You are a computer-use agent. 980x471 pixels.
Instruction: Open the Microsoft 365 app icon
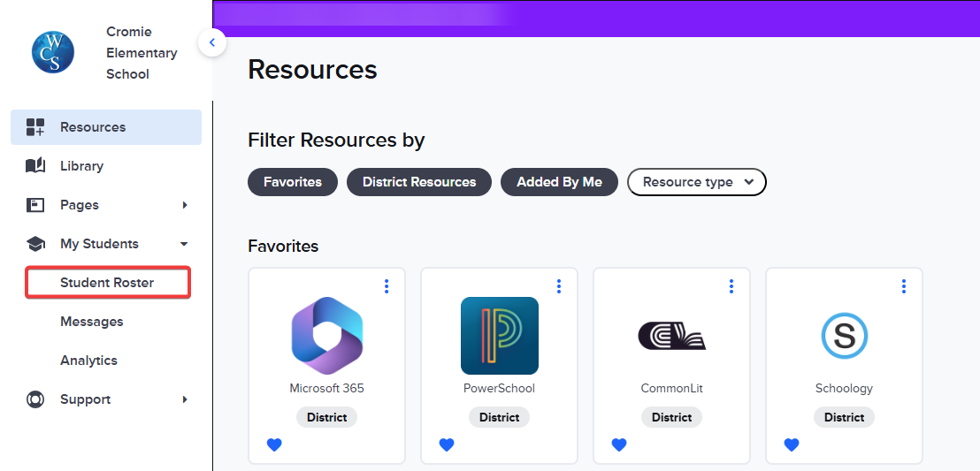(327, 336)
